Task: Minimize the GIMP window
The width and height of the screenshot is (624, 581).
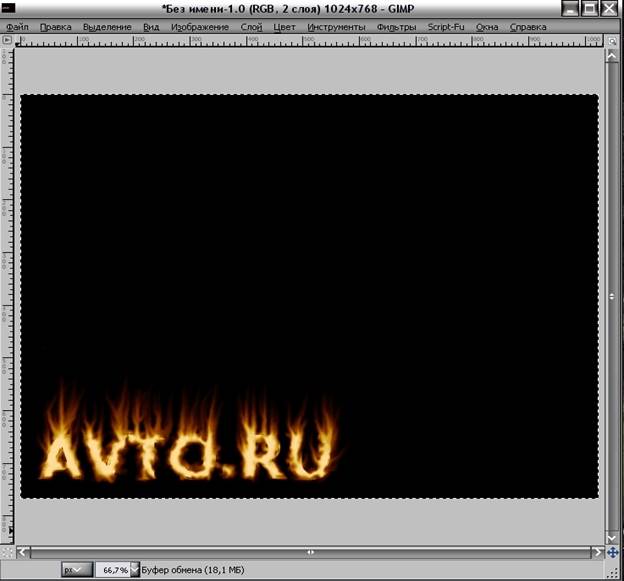Action: coord(570,8)
